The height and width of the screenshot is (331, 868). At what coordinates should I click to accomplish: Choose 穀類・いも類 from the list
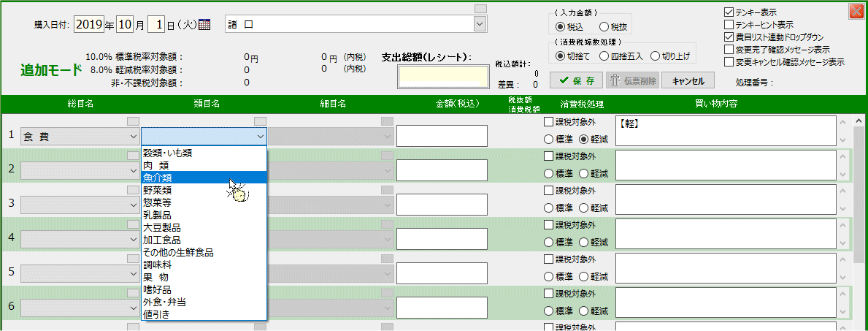point(204,153)
